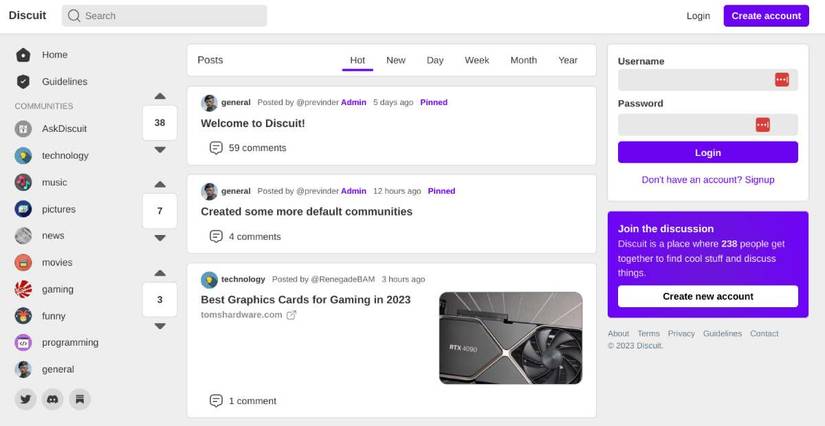Downvote the Welcome to Discuit post
This screenshot has width=825, height=426.
(x=160, y=150)
